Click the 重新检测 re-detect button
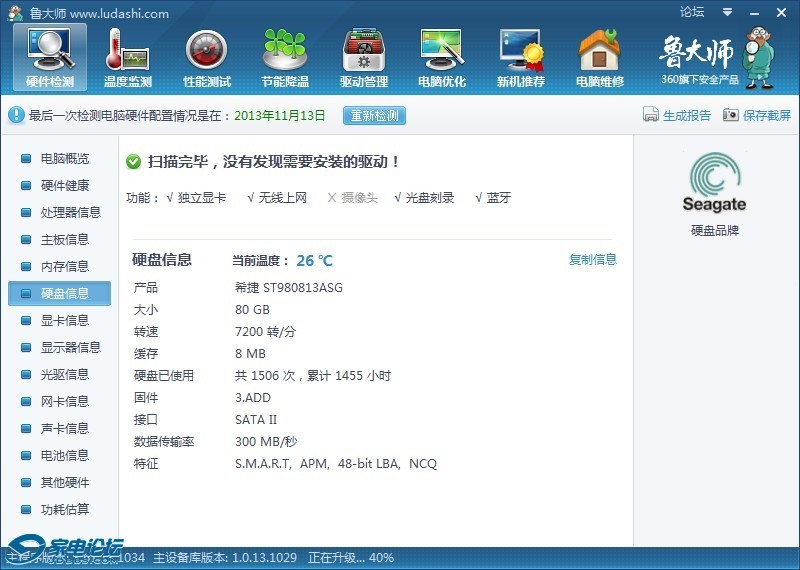Screen dimensions: 800x570 [374, 115]
